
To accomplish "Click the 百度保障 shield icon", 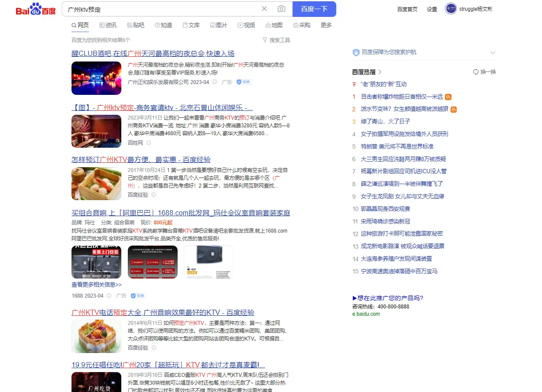I will coord(356,52).
